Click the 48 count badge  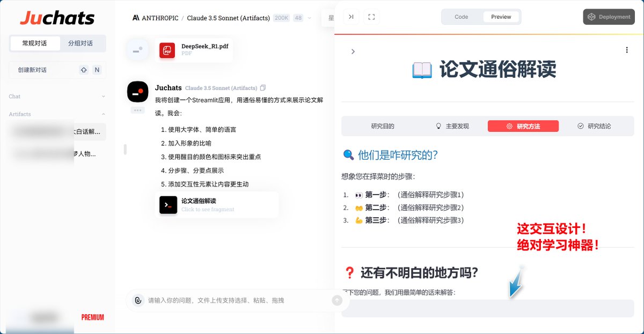(x=298, y=18)
